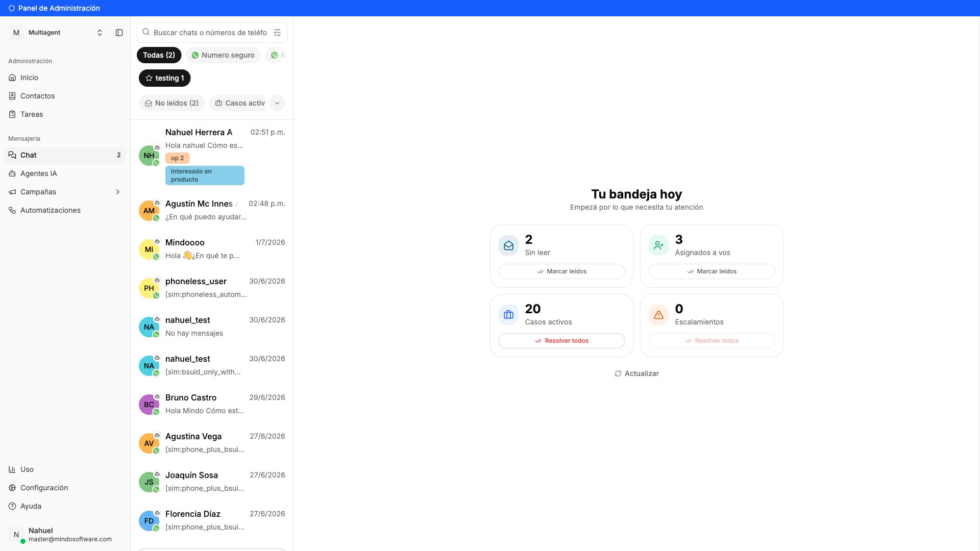Toggle the No leídos (2) filter

171,103
